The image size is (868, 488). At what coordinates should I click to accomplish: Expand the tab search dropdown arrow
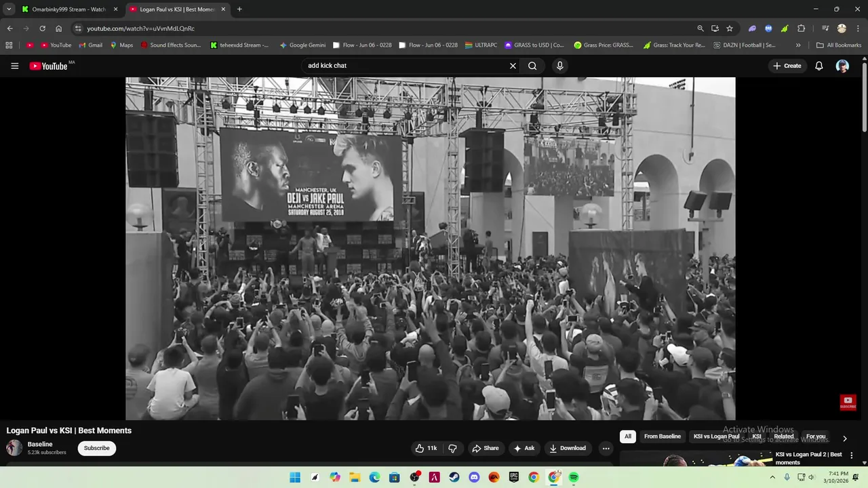coord(9,9)
